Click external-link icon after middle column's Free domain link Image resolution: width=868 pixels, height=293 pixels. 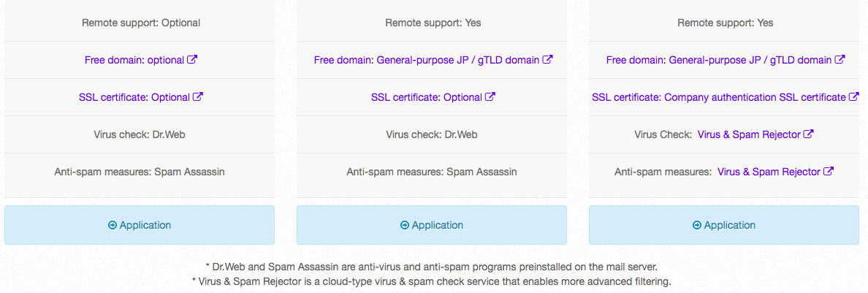pos(547,60)
